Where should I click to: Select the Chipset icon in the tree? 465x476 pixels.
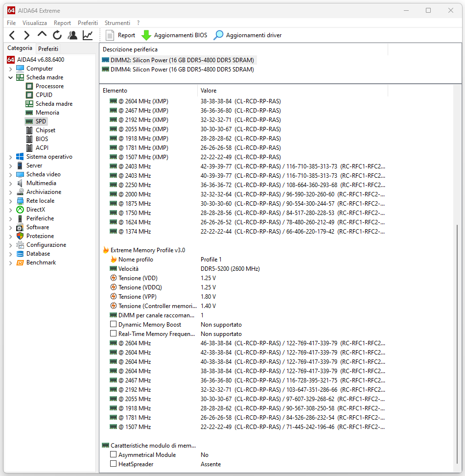pos(29,130)
